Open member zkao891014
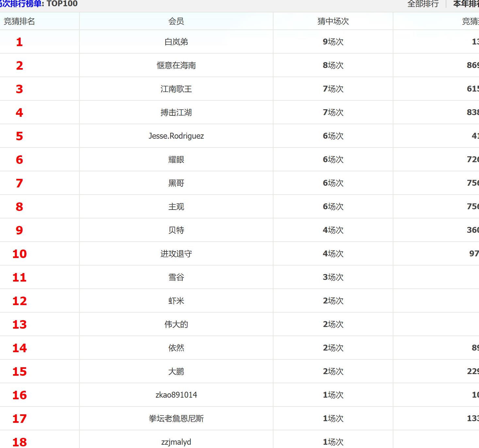This screenshot has width=479, height=448. (x=176, y=395)
